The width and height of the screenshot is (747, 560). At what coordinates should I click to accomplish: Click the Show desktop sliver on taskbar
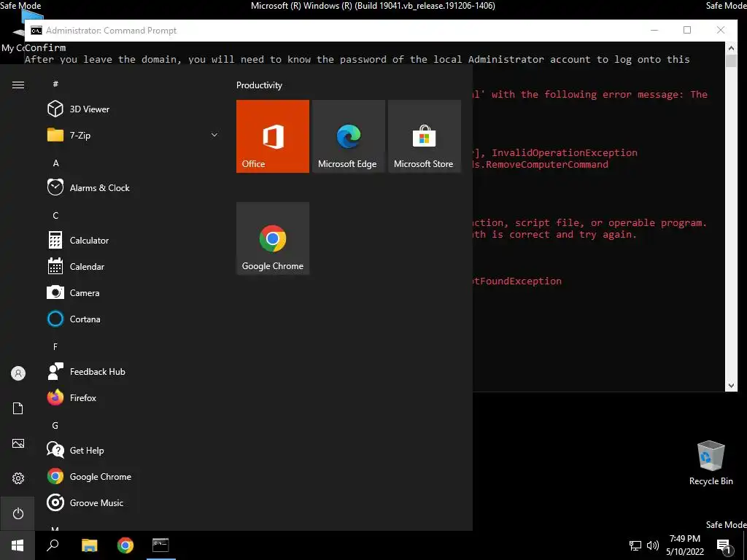click(745, 545)
